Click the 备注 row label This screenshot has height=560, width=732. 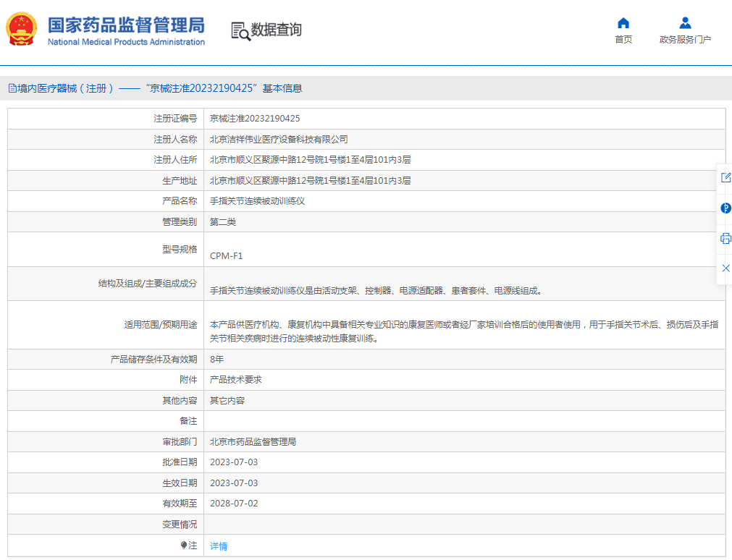(x=188, y=421)
